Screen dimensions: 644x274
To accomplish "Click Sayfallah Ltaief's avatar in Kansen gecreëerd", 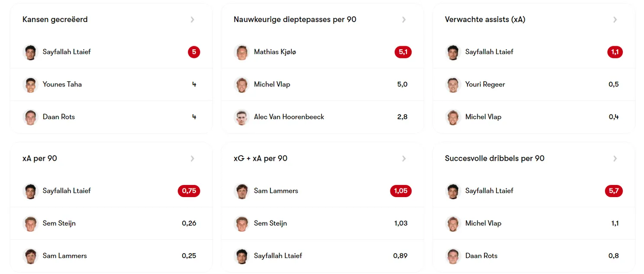I will (x=30, y=52).
